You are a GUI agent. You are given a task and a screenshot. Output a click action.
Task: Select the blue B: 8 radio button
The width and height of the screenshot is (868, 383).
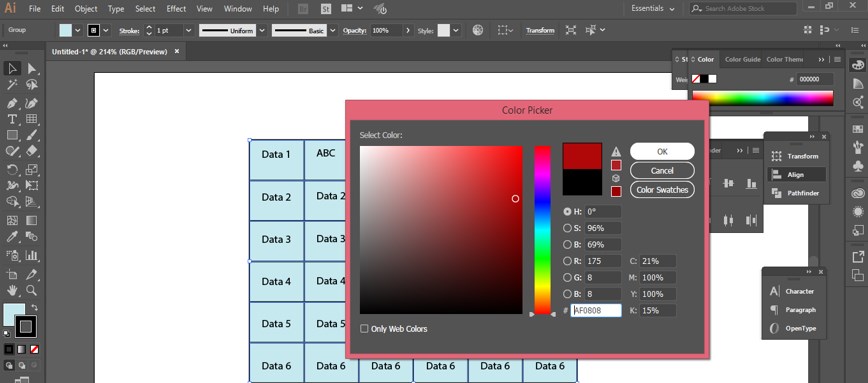coord(567,294)
